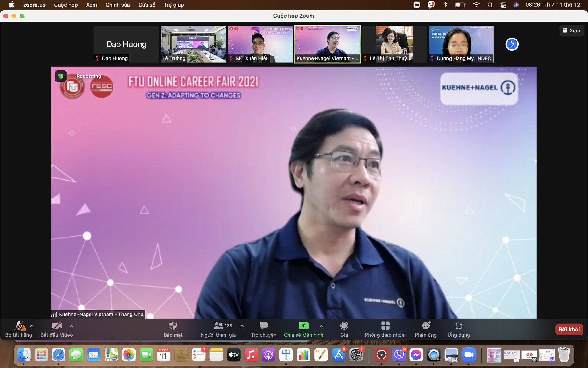Open Mail from the Dock
Image resolution: width=588 pixels, height=368 pixels.
pos(94,355)
